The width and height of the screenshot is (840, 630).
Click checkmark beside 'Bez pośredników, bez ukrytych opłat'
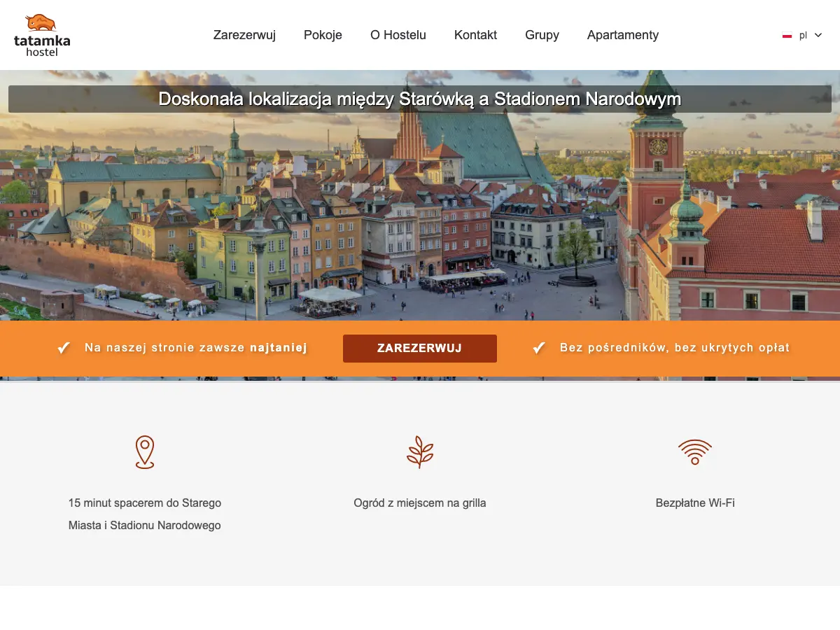[539, 348]
